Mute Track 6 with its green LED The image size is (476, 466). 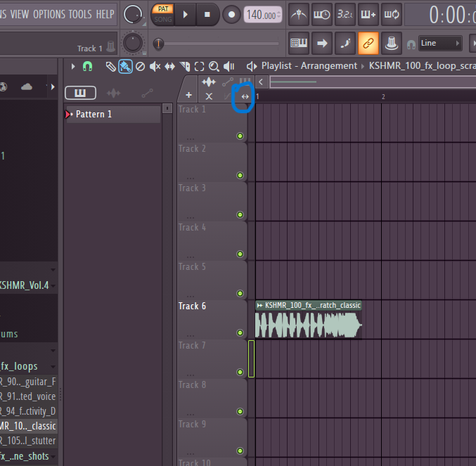click(240, 333)
